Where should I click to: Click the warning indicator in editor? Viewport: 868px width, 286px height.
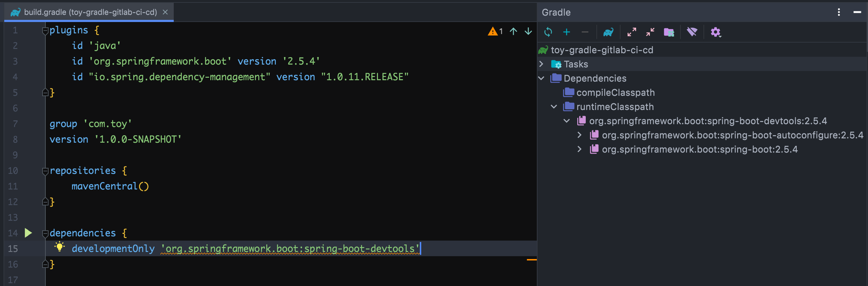[x=495, y=31]
